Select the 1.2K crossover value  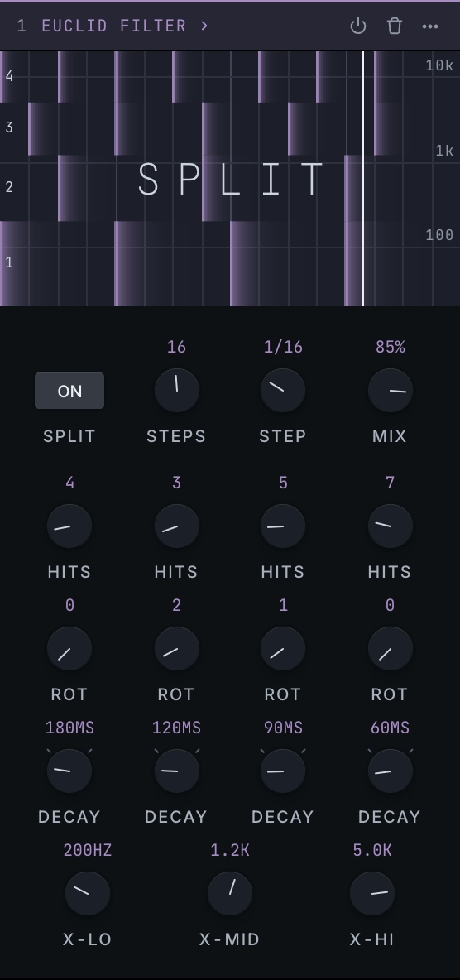(230, 851)
